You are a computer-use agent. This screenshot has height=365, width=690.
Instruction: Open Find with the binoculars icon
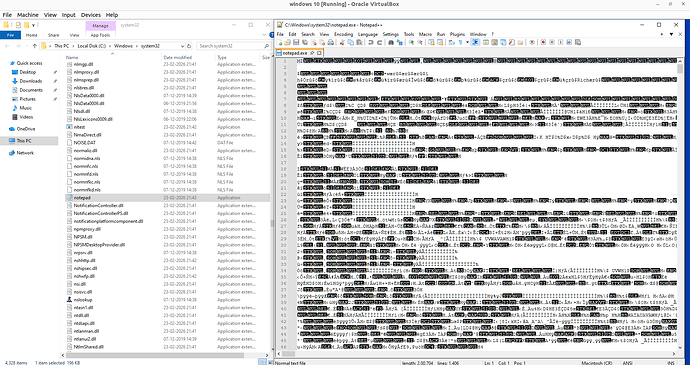391,42
